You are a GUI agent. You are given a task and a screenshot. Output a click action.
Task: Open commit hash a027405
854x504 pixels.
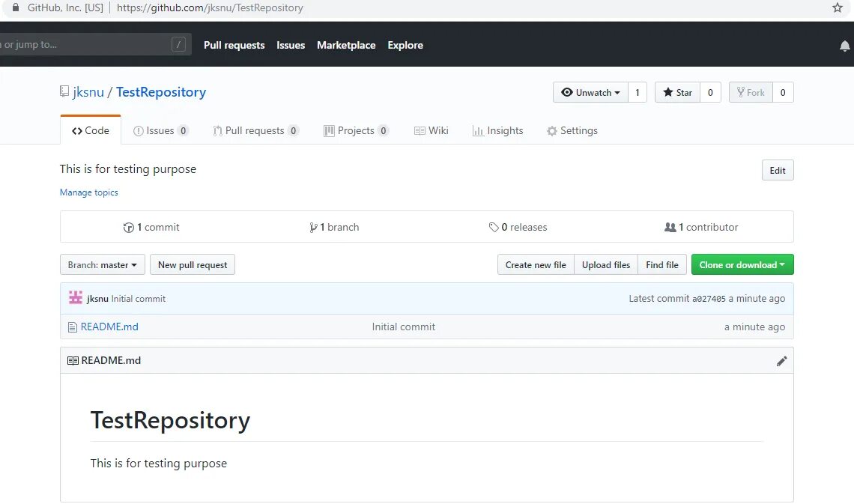[709, 299]
